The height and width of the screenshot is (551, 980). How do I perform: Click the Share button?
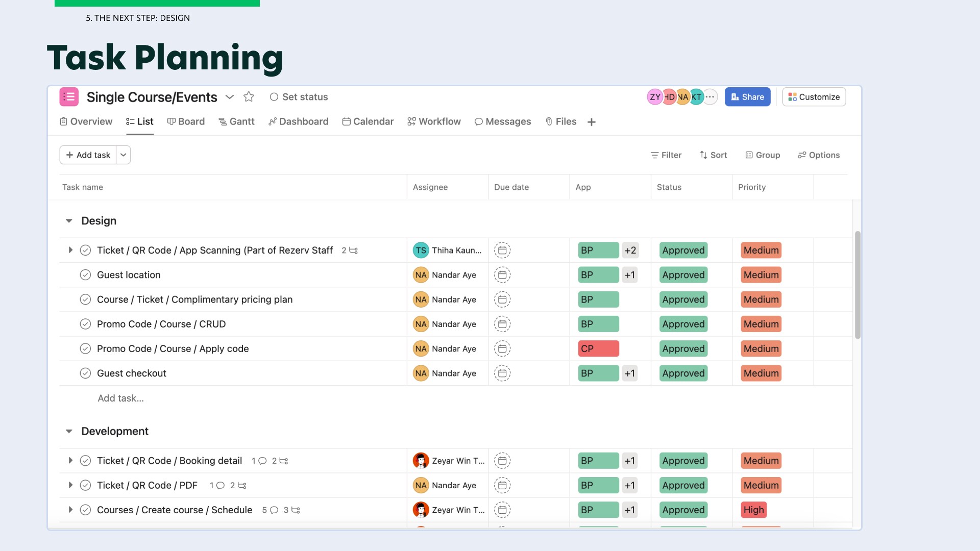pos(747,97)
